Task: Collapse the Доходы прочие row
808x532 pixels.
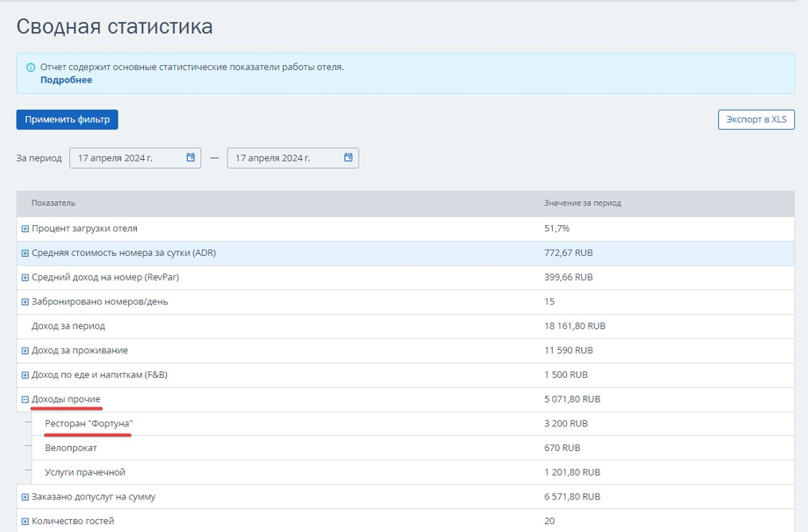Action: (25, 399)
